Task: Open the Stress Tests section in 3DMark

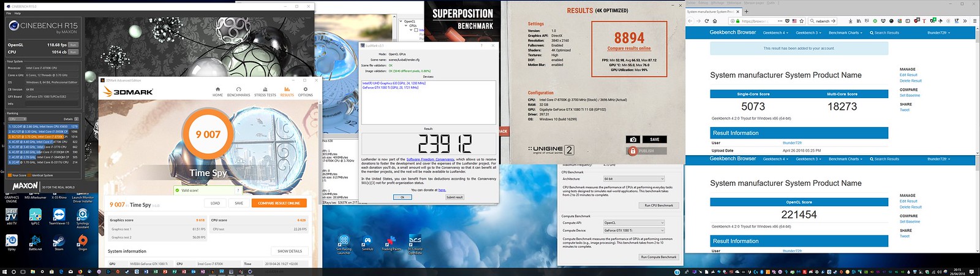Action: click(x=265, y=91)
